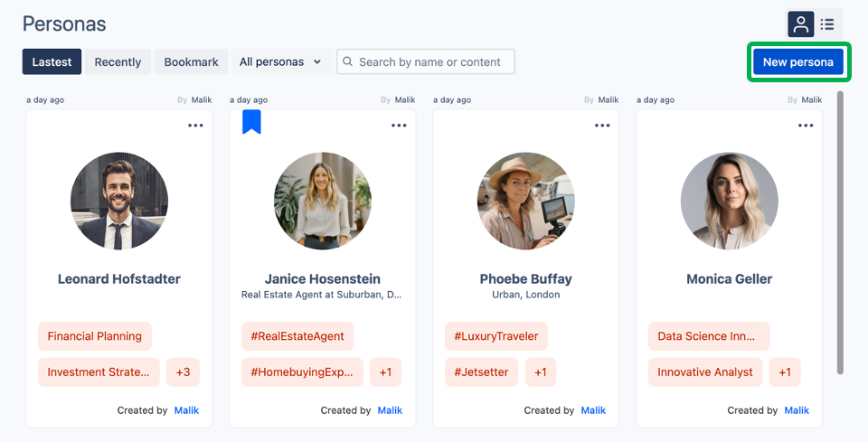Open more options on Monica Geller card
Image resolution: width=868 pixels, height=442 pixels.
click(x=806, y=126)
